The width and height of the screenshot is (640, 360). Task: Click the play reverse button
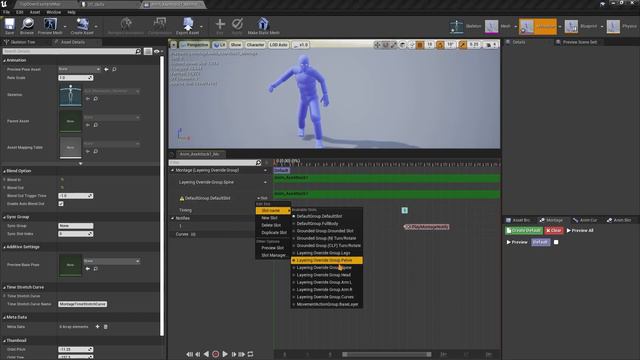(207, 354)
